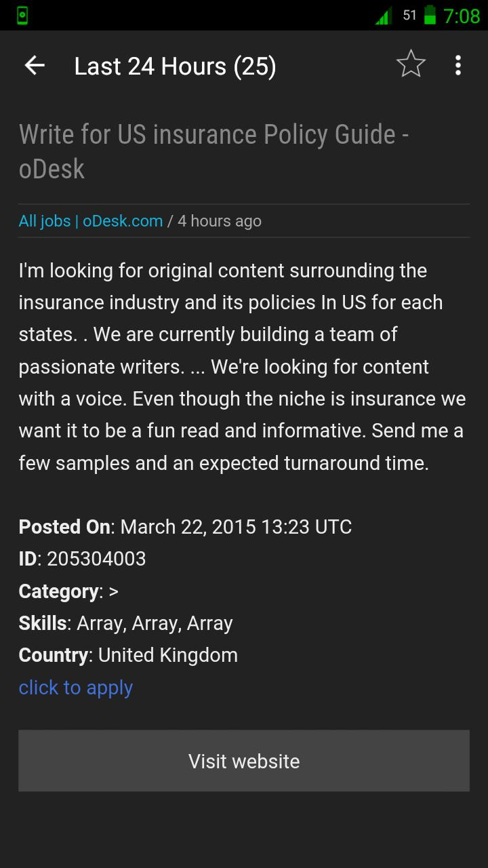The height and width of the screenshot is (868, 488).
Task: Tap the job description paragraph
Action: click(x=243, y=367)
